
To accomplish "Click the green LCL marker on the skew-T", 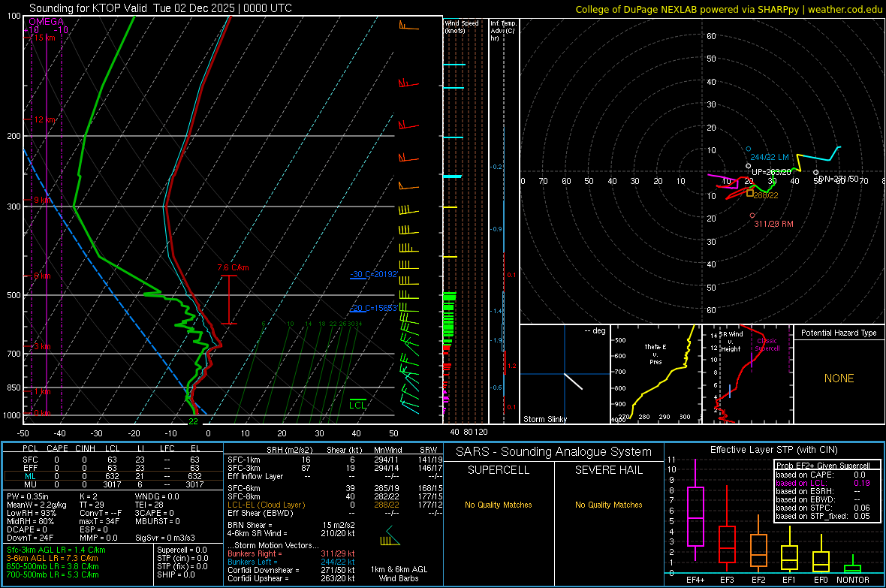I will (357, 404).
